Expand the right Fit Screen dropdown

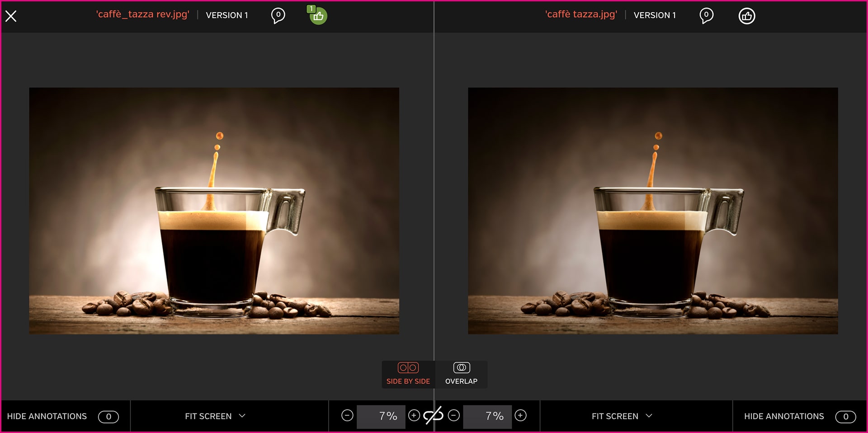(x=622, y=416)
